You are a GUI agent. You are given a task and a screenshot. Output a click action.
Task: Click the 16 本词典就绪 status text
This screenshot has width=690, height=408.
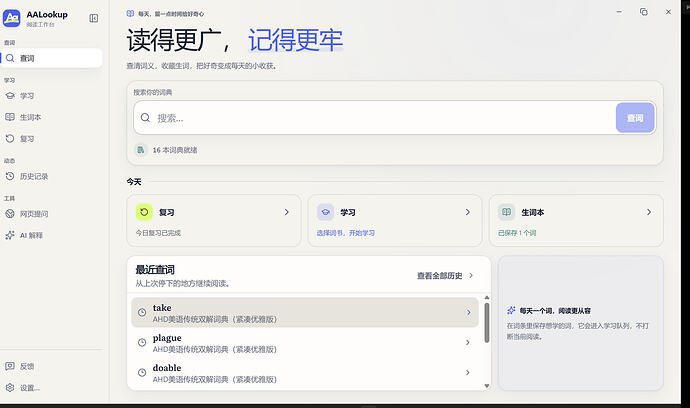[x=175, y=150]
